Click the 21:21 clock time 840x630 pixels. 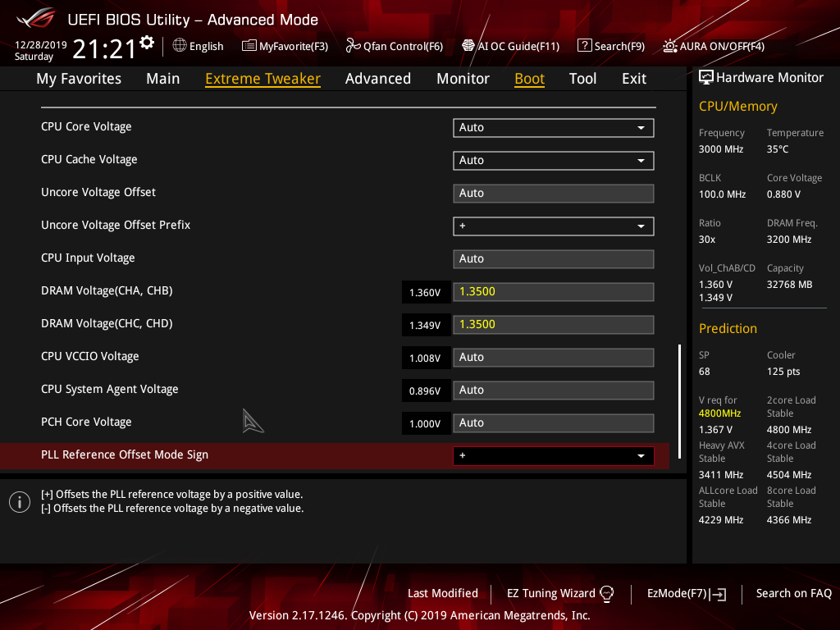coord(104,48)
